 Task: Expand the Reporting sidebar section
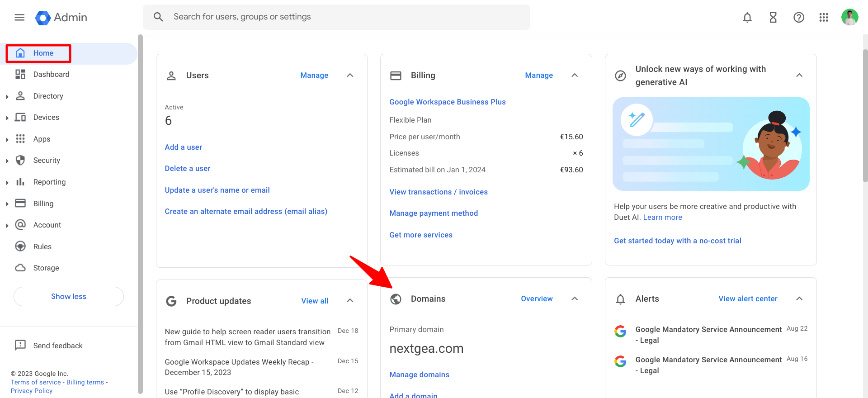pyautogui.click(x=7, y=182)
